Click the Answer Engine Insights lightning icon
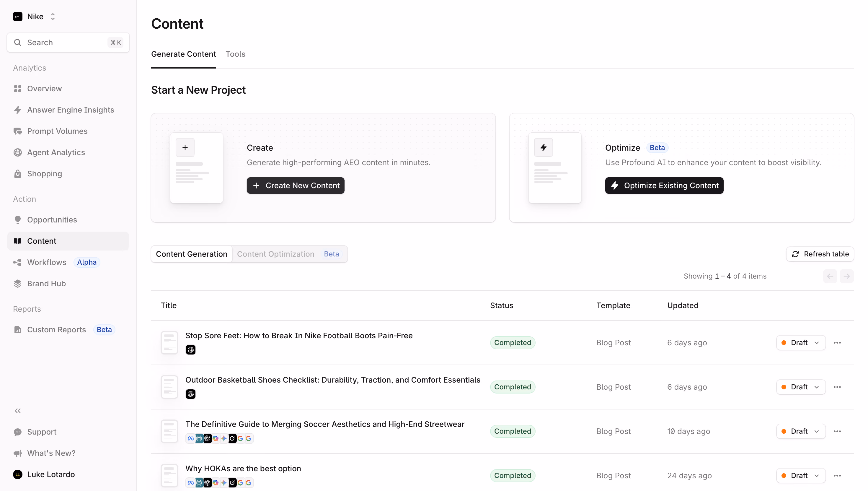Screen dimensions: 868x491 click(17, 110)
